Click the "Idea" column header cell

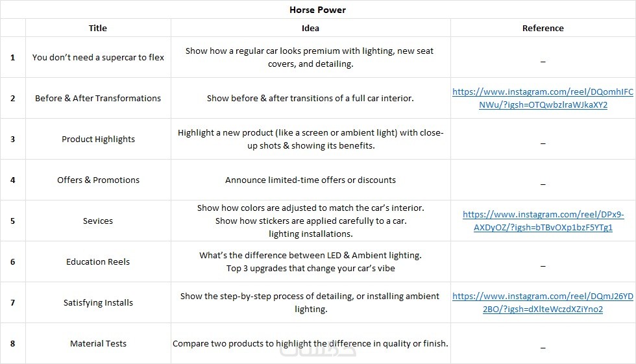(x=310, y=28)
